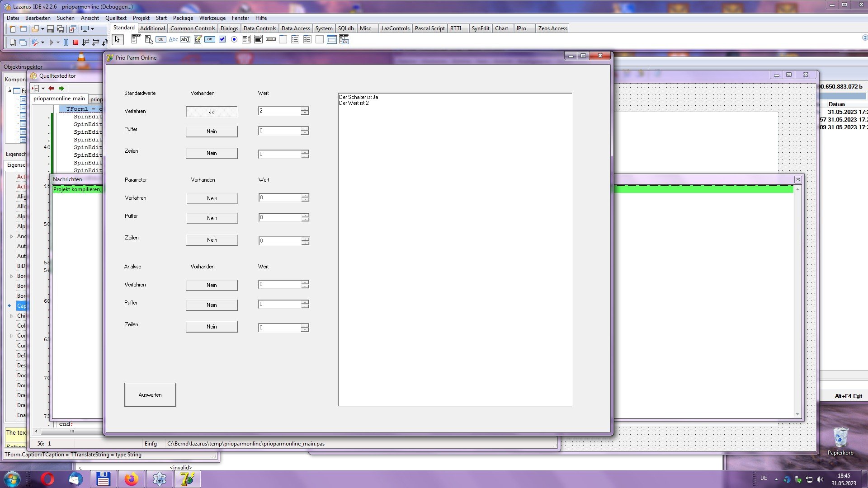Click the Pause debugger icon

(x=66, y=42)
